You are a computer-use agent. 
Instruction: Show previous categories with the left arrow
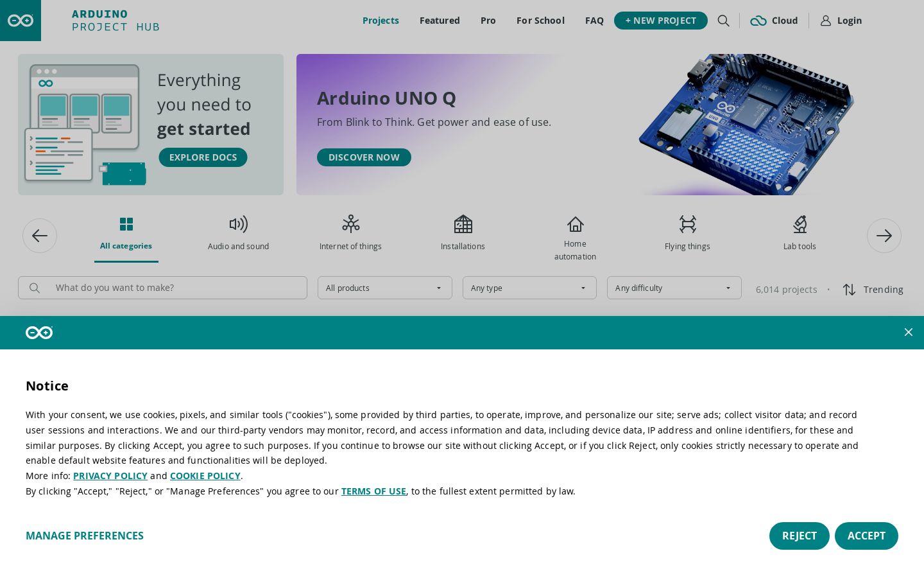tap(40, 236)
